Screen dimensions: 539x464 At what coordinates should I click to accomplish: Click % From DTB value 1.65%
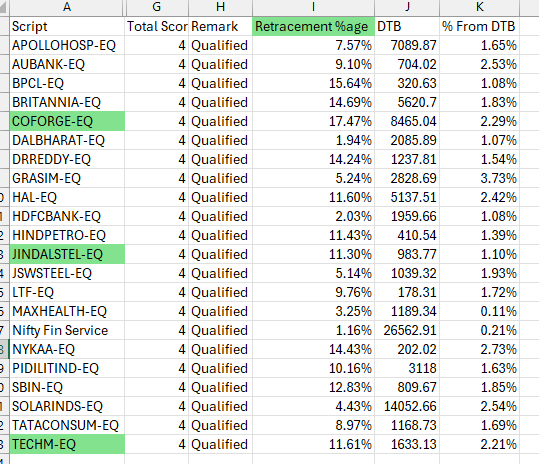click(x=480, y=45)
